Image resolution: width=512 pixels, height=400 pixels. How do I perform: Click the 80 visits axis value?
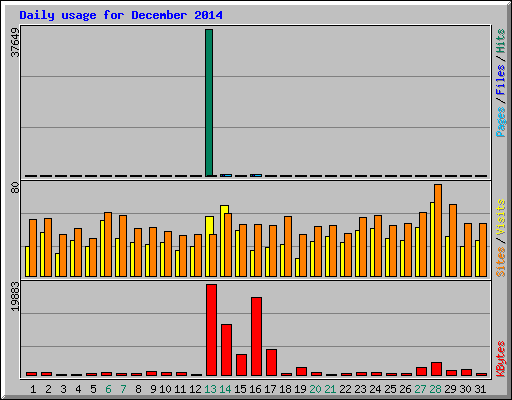coord(15,188)
